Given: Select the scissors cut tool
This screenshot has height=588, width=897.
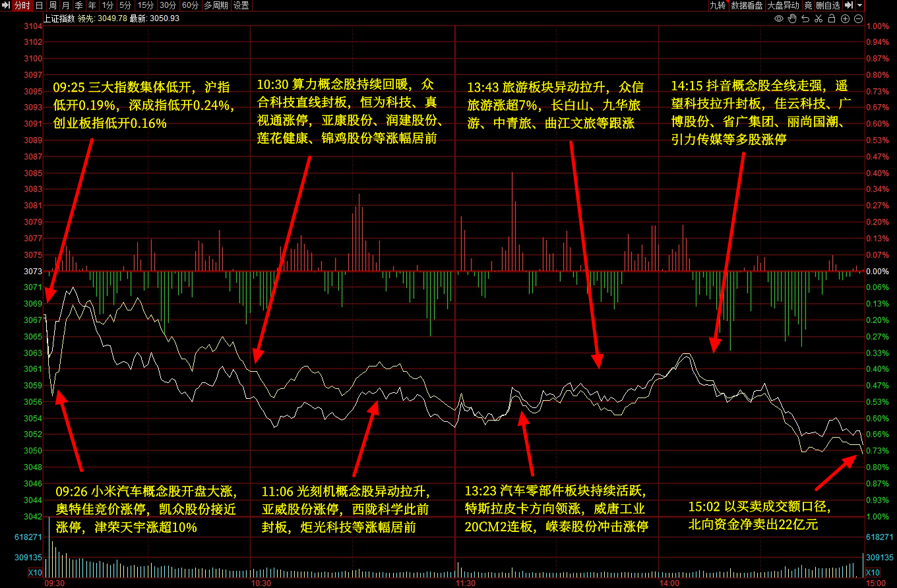Looking at the screenshot, I should [819, 18].
